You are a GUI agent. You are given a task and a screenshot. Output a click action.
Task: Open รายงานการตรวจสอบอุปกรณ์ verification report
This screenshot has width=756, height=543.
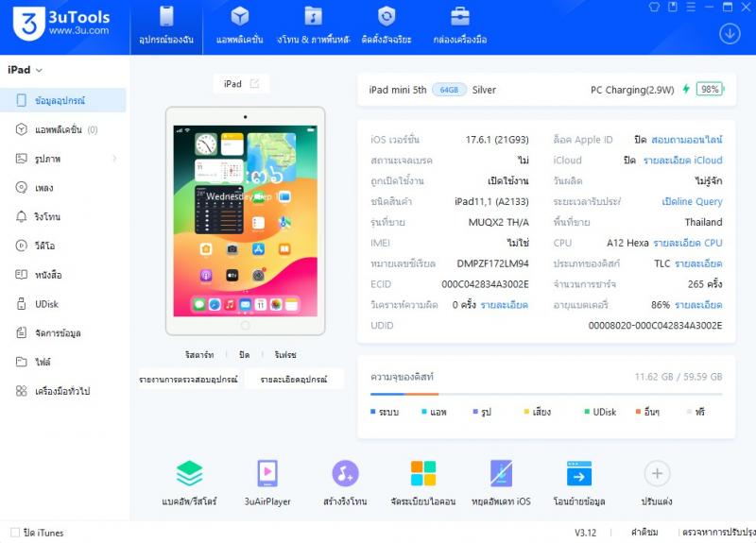[188, 380]
